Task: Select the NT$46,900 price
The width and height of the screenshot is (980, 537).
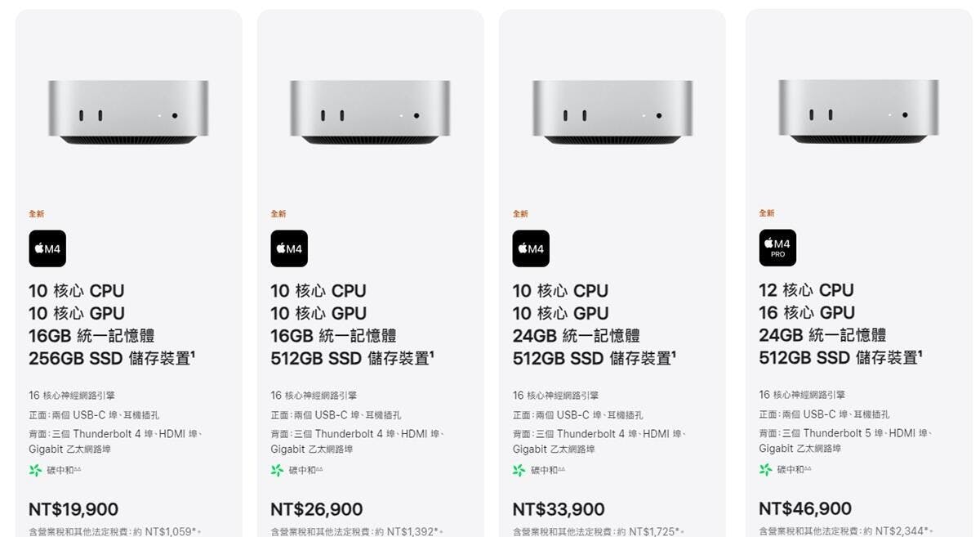Action: pos(805,508)
